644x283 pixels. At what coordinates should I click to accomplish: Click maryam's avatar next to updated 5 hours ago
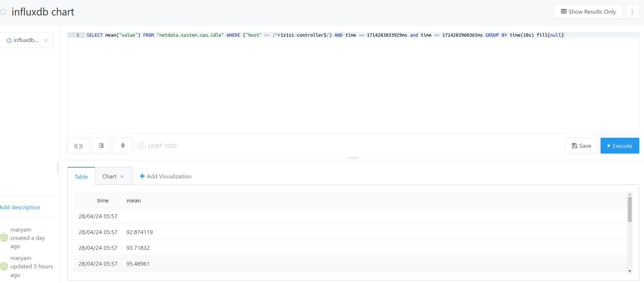(x=4, y=266)
